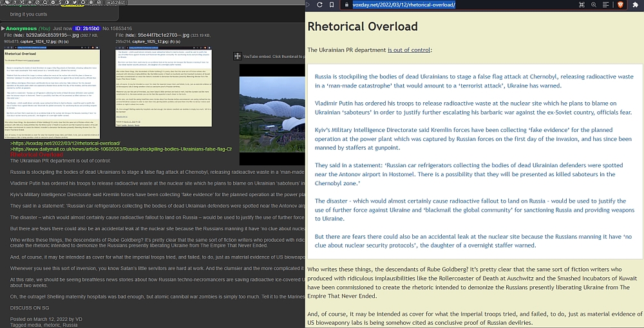Click the ID: 2b15b0 badge
The image size is (644, 328).
click(87, 28)
